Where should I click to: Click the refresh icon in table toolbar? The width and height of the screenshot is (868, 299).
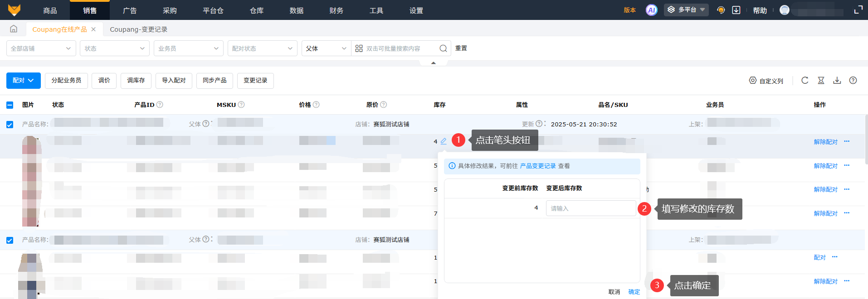[x=805, y=80]
